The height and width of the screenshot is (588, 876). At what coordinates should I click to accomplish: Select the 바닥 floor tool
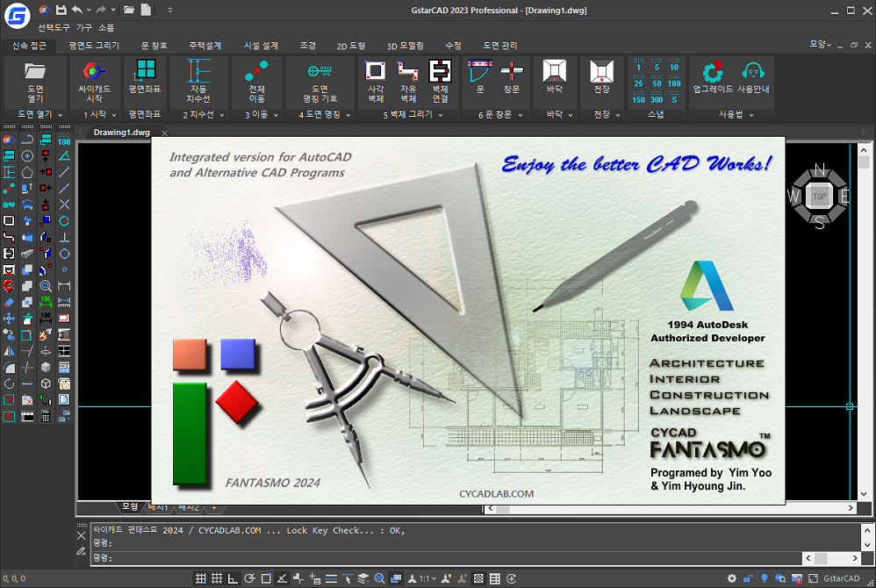[x=555, y=71]
